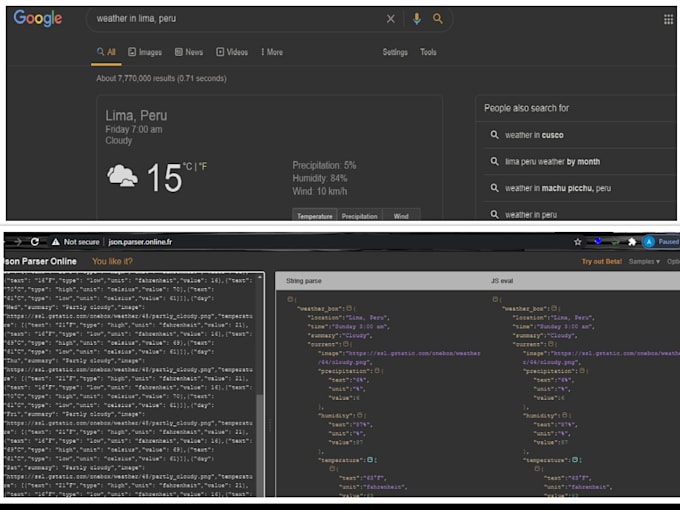Open Google search Settings
Image resolution: width=680 pixels, height=510 pixels.
[395, 52]
